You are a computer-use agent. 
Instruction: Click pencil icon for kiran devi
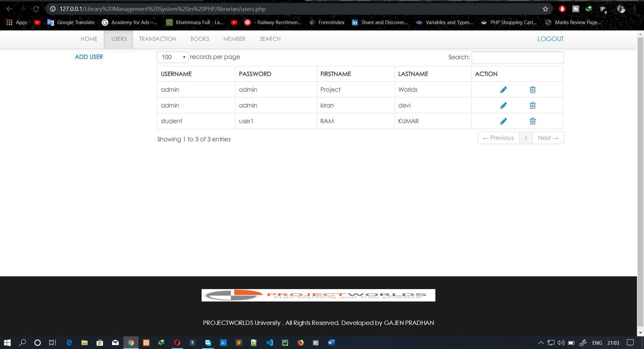pos(503,105)
